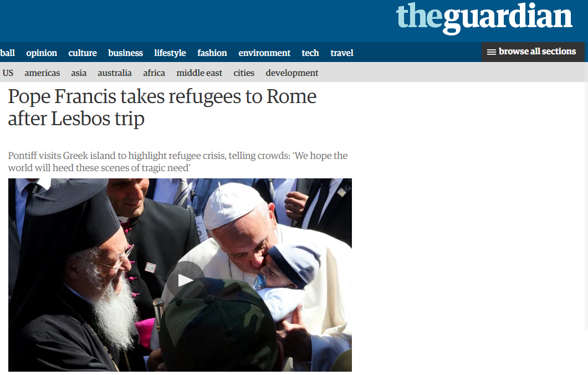
Task: Go to the asia subsection
Action: pos(79,73)
